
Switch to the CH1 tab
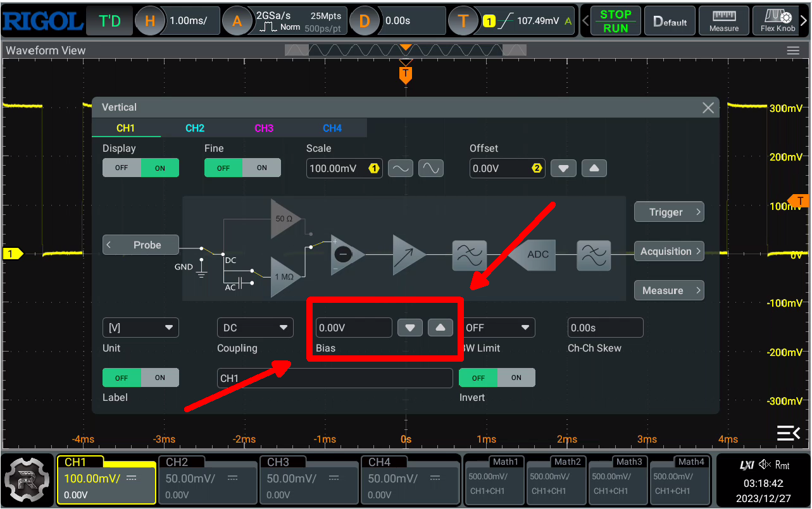point(126,128)
